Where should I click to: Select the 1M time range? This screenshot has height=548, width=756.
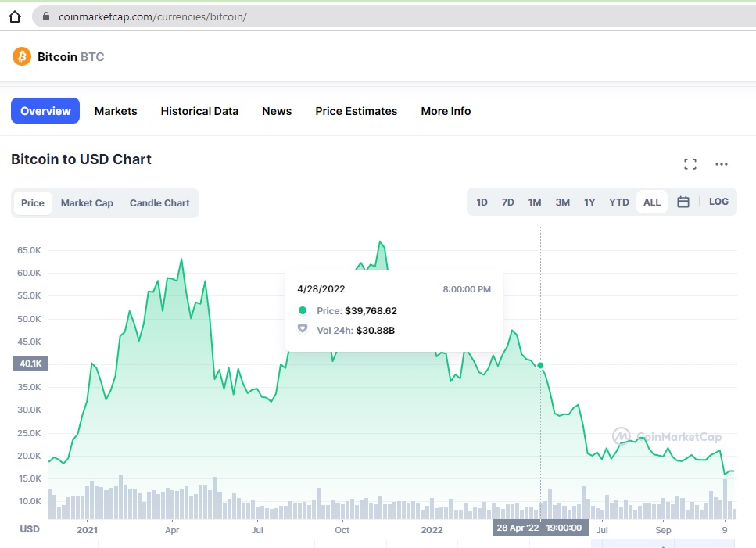click(x=534, y=202)
